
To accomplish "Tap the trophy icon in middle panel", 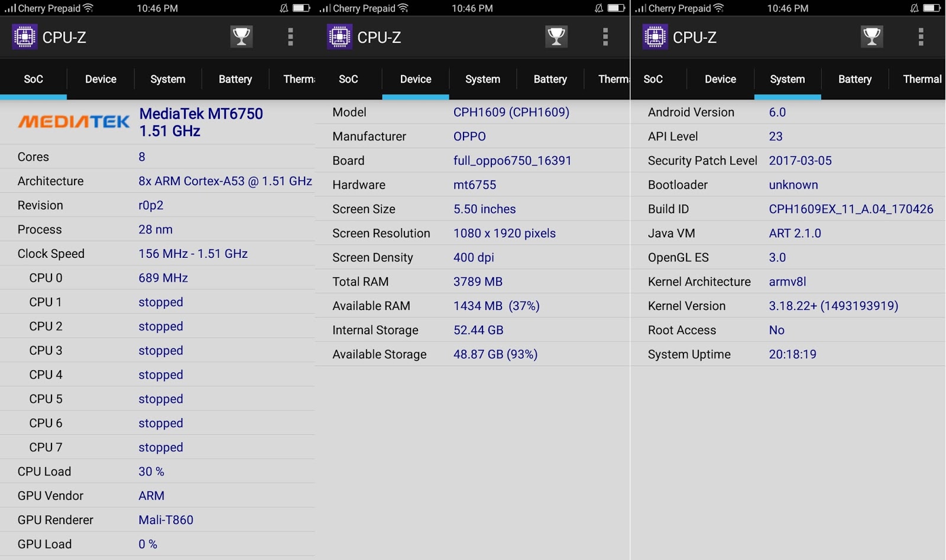I will coord(556,37).
